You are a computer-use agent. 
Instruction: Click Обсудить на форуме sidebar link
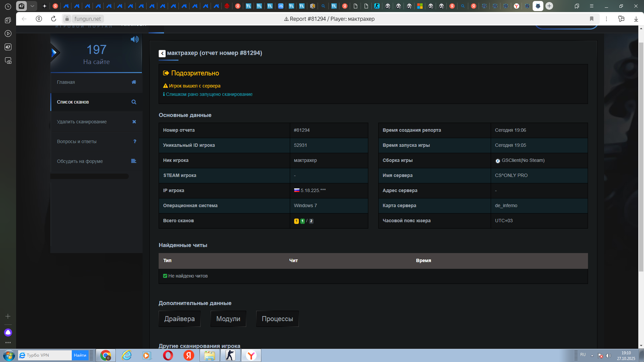[x=80, y=161]
